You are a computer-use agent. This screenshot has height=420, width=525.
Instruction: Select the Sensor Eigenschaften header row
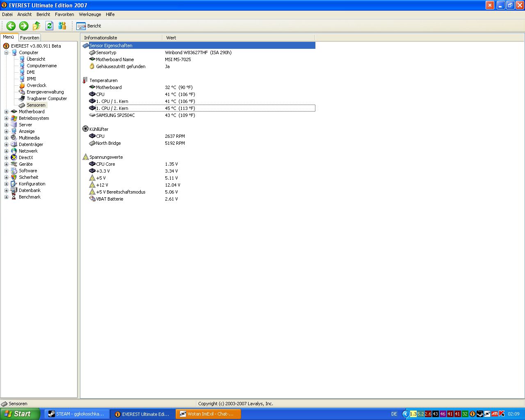199,46
